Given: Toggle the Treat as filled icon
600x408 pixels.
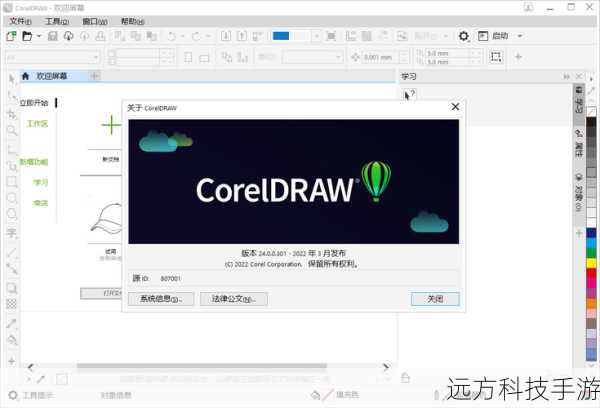Looking at the screenshot, I should click(496, 57).
